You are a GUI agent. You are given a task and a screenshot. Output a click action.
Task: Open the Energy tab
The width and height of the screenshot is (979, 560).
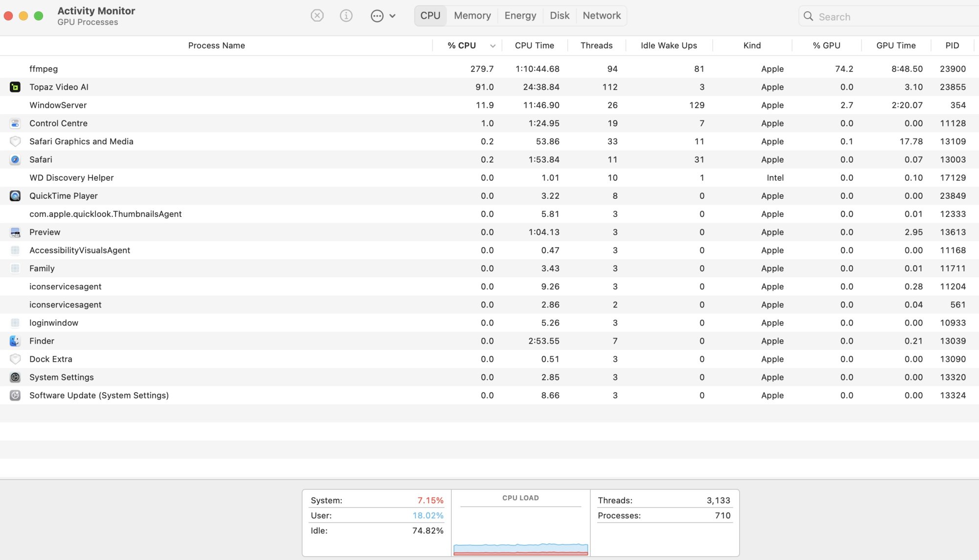tap(520, 16)
